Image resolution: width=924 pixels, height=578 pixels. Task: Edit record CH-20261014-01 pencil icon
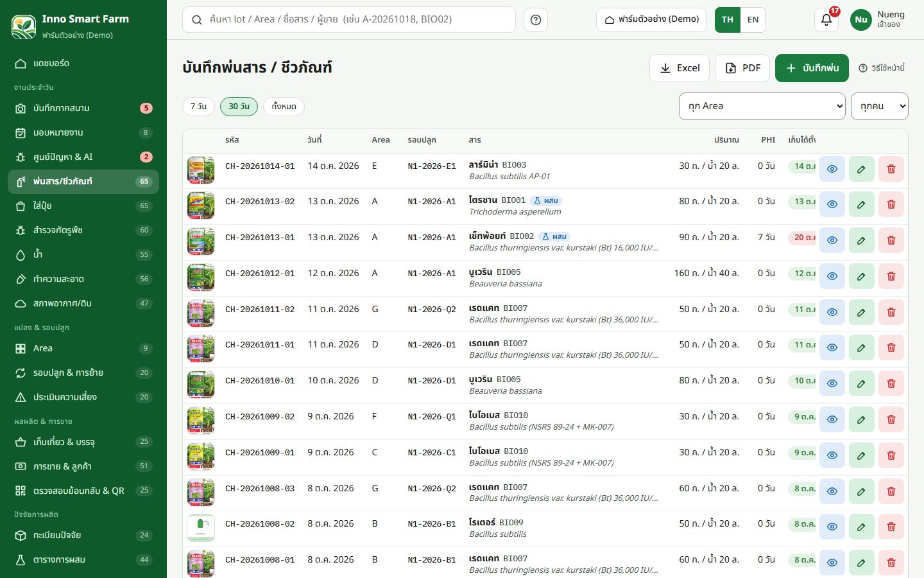[862, 169]
